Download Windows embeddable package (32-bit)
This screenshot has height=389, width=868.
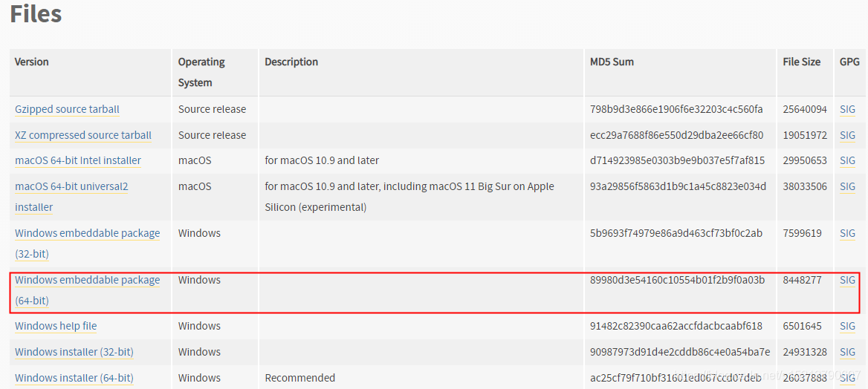coord(88,243)
